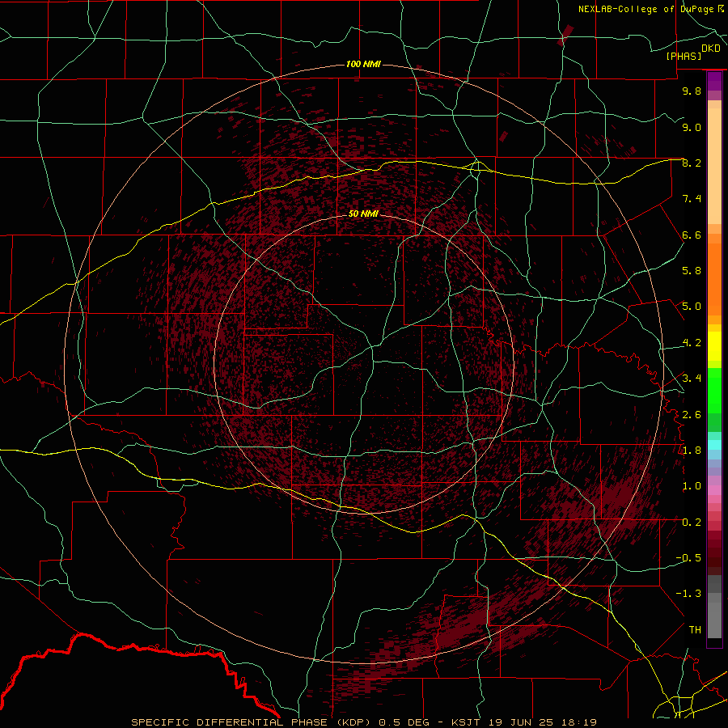Pick the orange segment of the color bar
The height and width of the screenshot is (728, 728).
(714, 278)
